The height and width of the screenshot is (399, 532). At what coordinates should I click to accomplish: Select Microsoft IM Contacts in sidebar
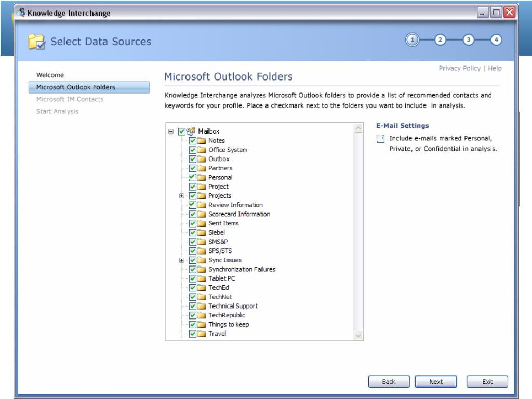tap(70, 99)
